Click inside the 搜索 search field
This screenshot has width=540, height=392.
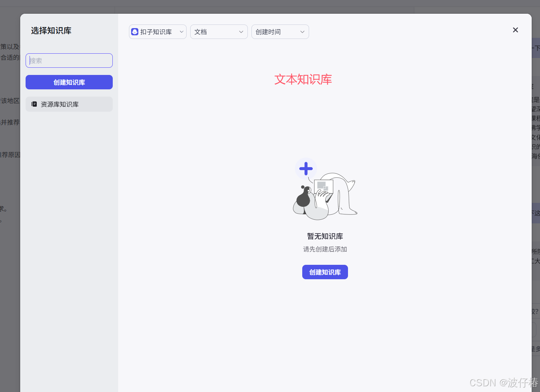coord(69,60)
